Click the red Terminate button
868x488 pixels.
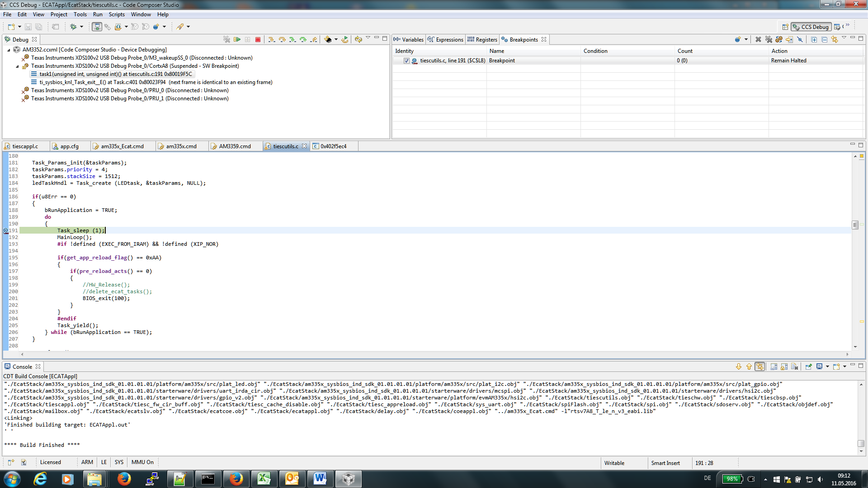click(x=258, y=40)
